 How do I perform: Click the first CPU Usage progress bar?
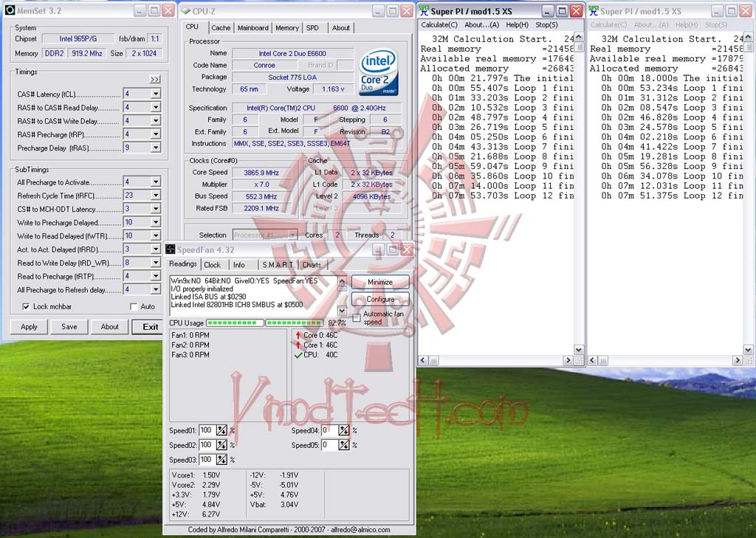tap(235, 323)
